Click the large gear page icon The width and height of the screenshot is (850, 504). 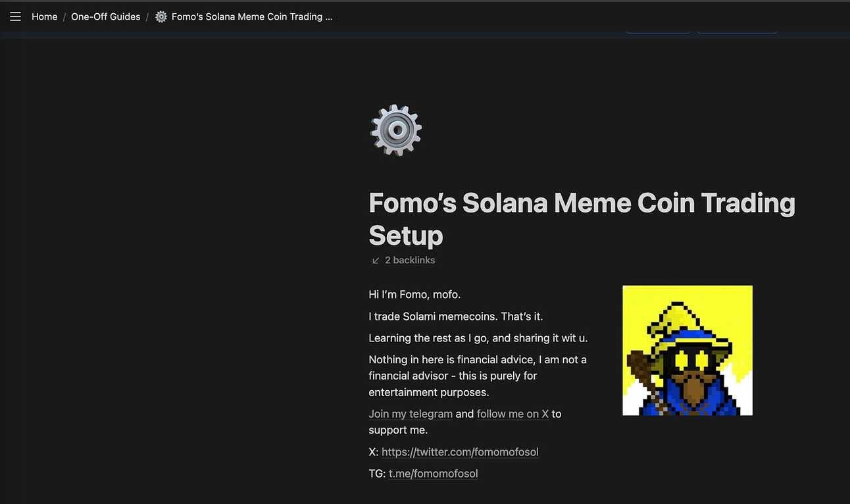[395, 130]
